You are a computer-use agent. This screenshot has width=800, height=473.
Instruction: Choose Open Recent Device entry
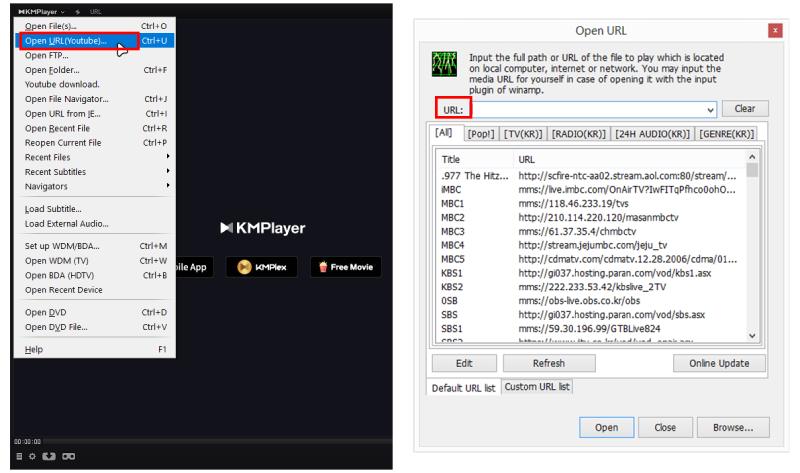[x=95, y=290]
